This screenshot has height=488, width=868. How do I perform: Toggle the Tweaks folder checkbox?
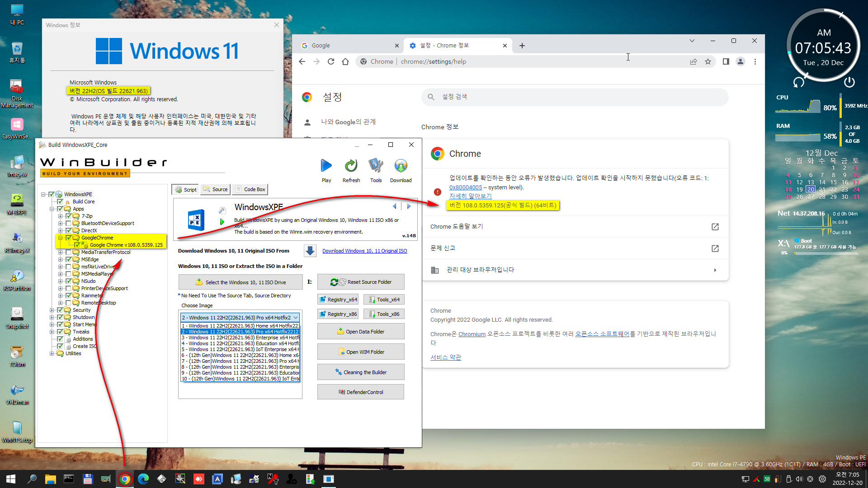click(60, 332)
